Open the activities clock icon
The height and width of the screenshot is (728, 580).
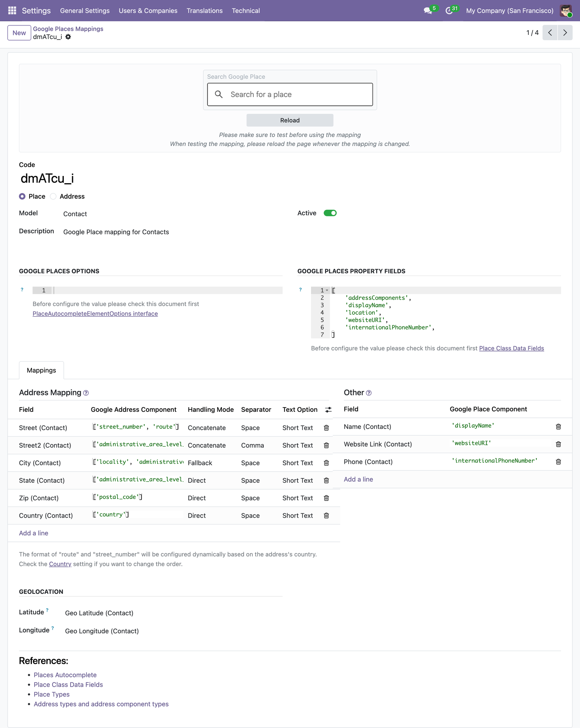click(450, 11)
